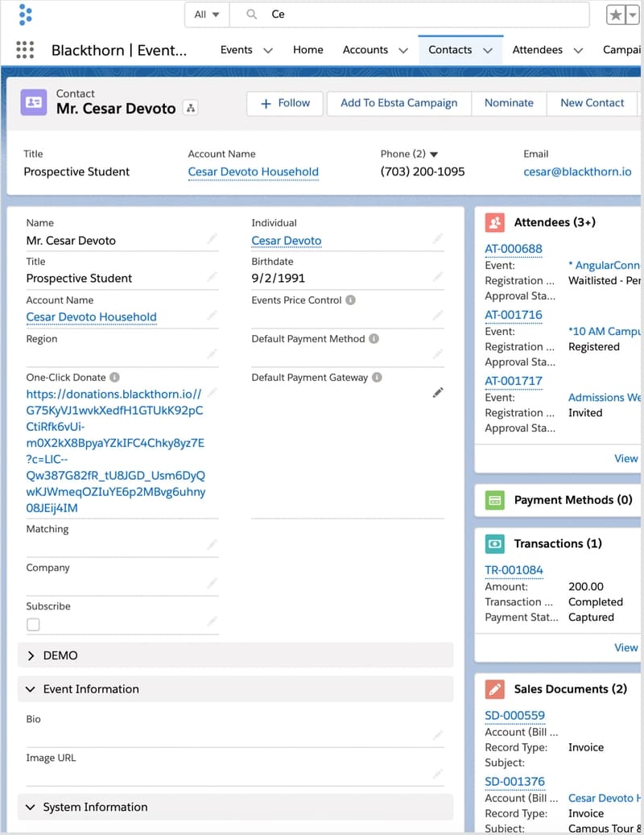Click into the global search field
644x835 pixels.
pyautogui.click(x=409, y=14)
